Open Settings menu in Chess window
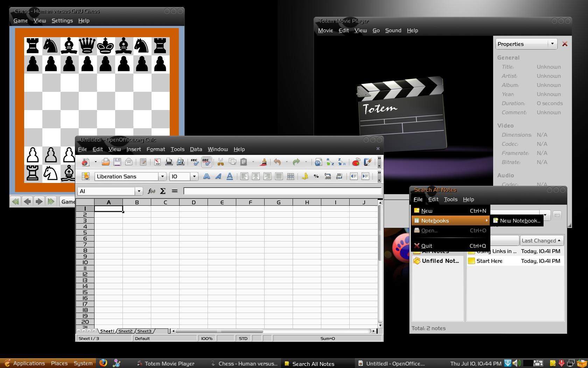 coord(62,21)
